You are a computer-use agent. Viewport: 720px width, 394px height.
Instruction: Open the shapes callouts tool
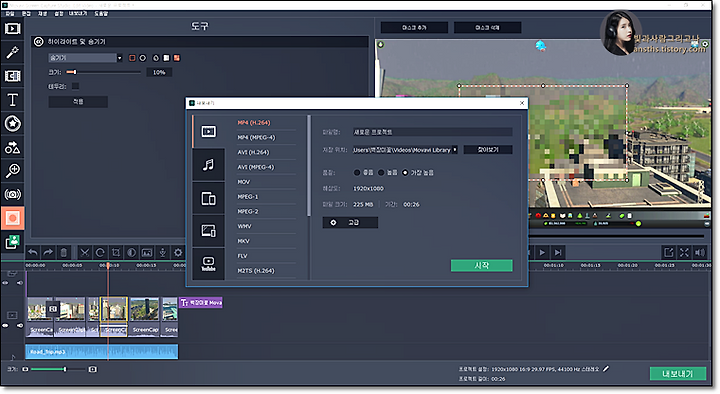point(12,147)
